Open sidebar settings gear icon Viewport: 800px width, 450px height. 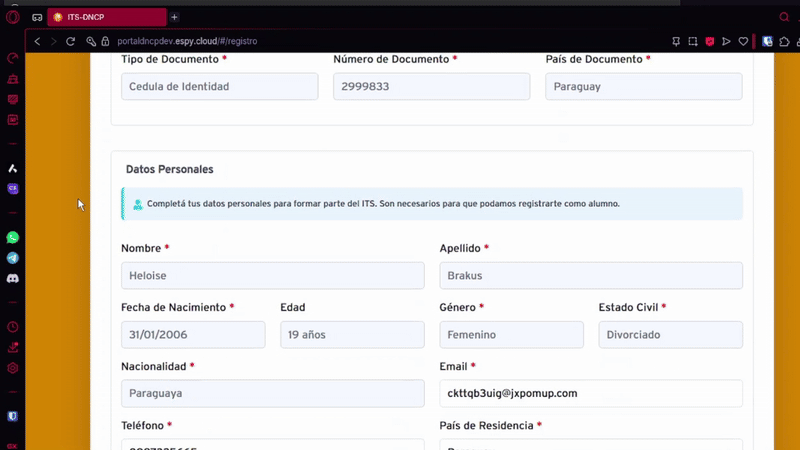[x=13, y=368]
